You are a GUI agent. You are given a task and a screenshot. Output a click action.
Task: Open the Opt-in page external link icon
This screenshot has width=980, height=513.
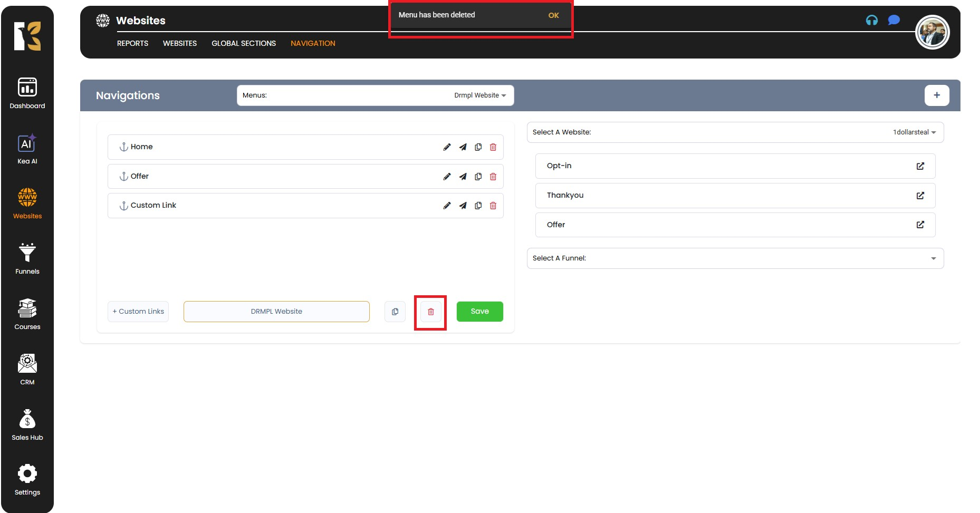920,166
